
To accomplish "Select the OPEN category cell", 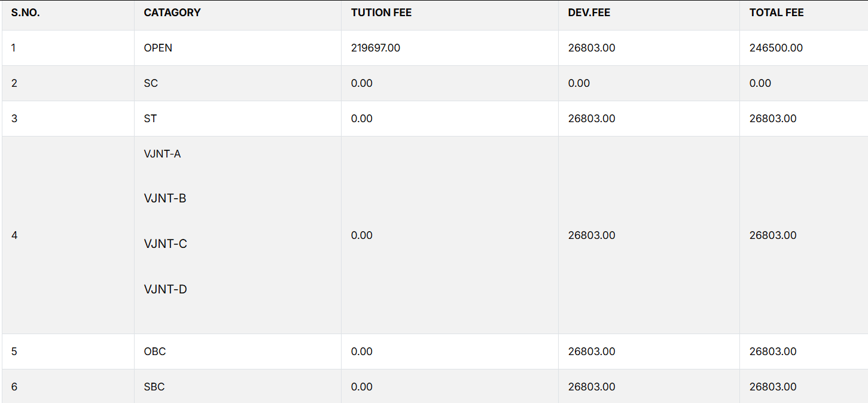I will pos(158,48).
